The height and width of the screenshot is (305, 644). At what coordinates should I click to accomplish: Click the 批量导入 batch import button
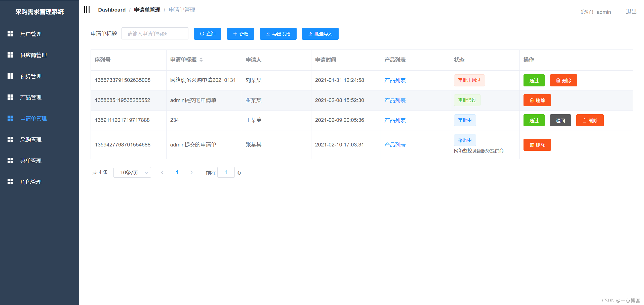[320, 34]
